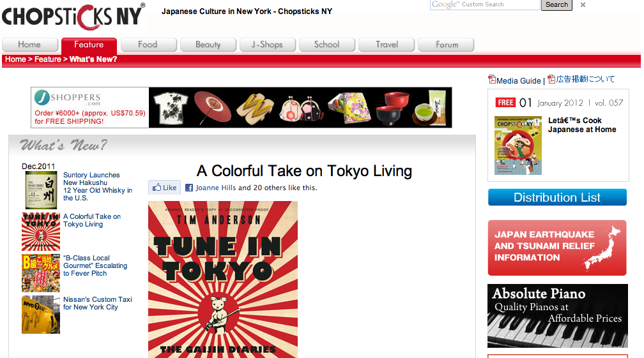Click the Hakushu whisky thumbnail
Screen dimensions: 644x358
(41, 190)
